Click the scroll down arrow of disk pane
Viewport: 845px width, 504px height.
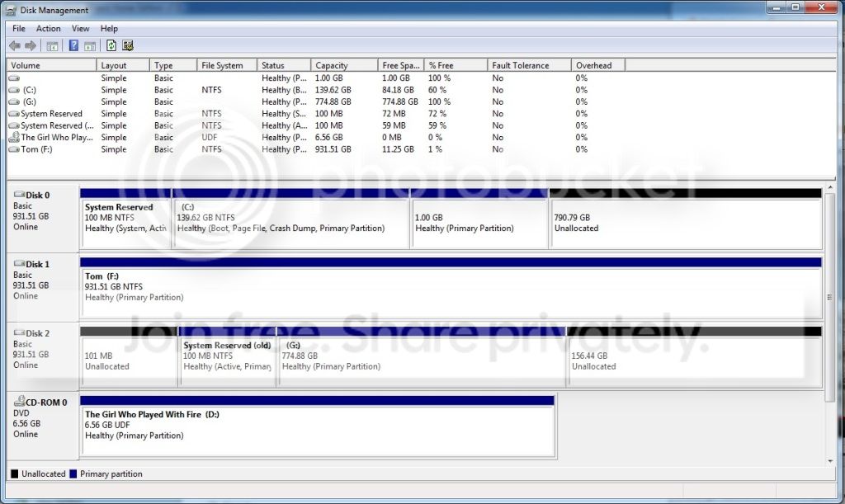click(830, 461)
